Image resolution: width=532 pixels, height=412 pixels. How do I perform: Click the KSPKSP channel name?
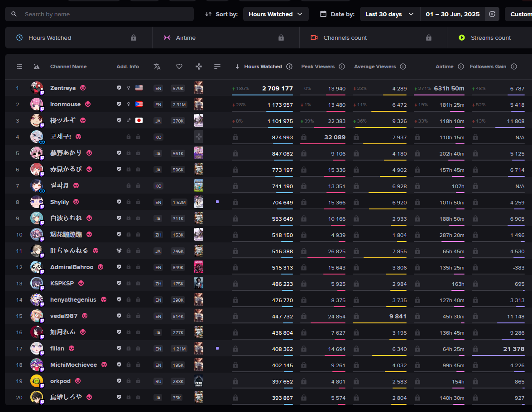[62, 283]
